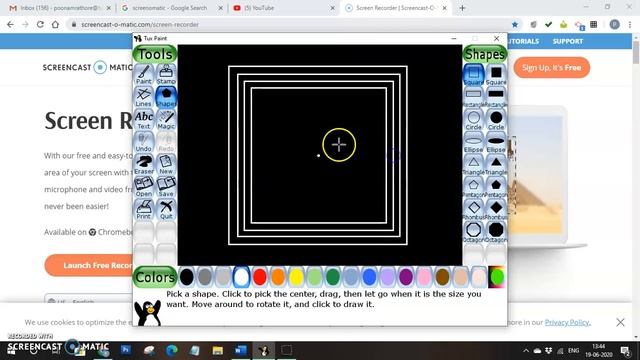Viewport: 640px width, 360px height.
Task: Select the Eraser tool
Action: click(144, 164)
